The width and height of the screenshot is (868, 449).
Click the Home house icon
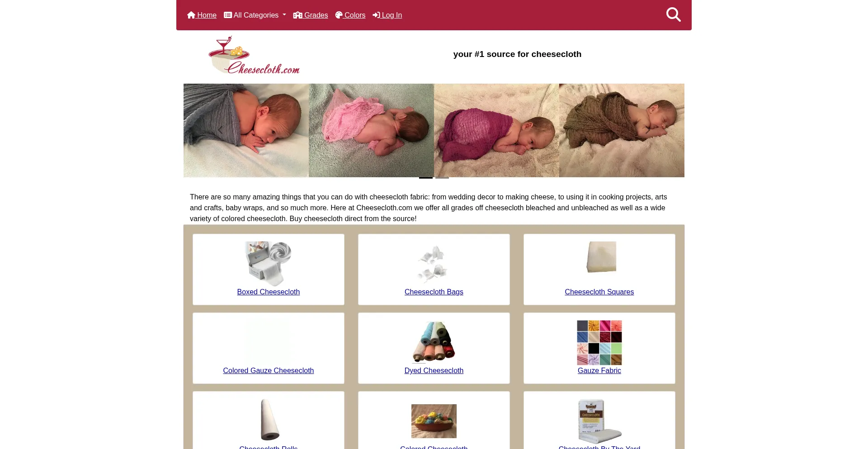pos(191,15)
